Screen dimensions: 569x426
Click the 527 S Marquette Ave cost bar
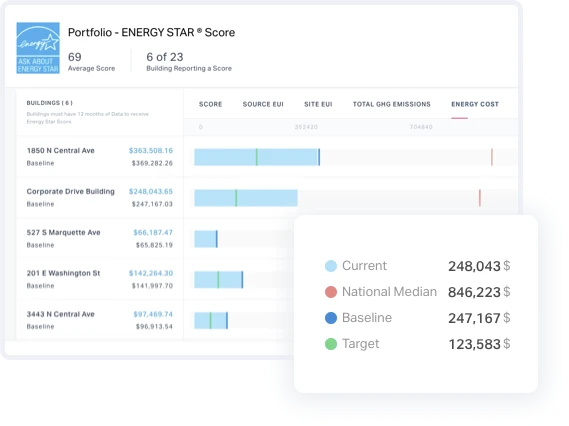206,239
